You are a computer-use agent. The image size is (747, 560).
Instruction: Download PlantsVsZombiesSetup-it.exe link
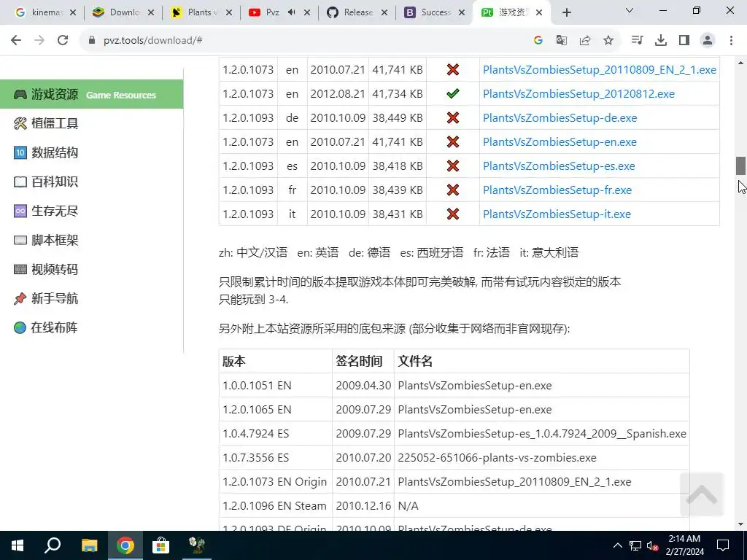coord(557,214)
